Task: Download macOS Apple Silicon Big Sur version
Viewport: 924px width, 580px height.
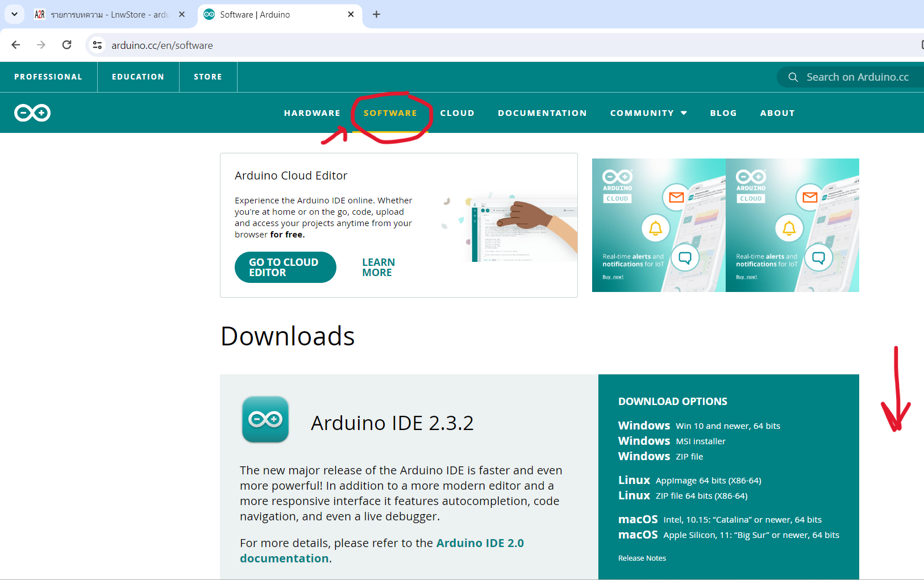Action: (729, 535)
